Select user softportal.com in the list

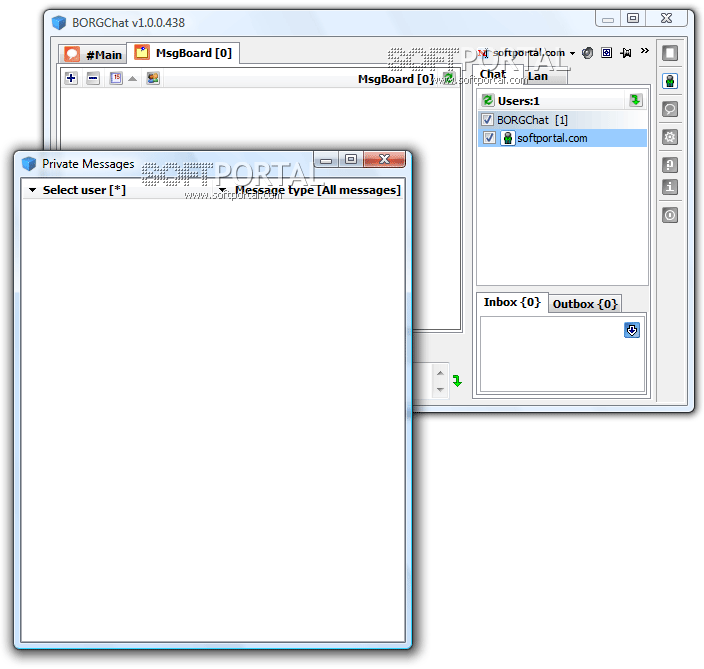[x=562, y=138]
